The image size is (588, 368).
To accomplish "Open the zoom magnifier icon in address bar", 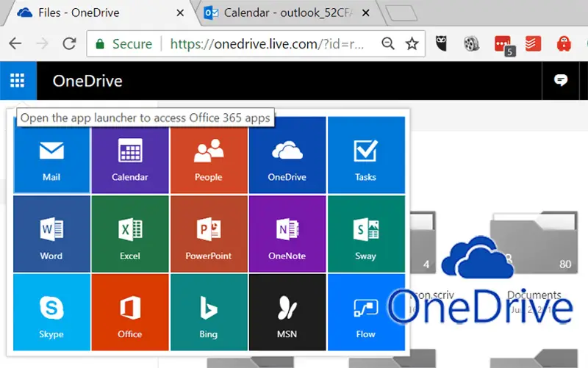I will [388, 44].
